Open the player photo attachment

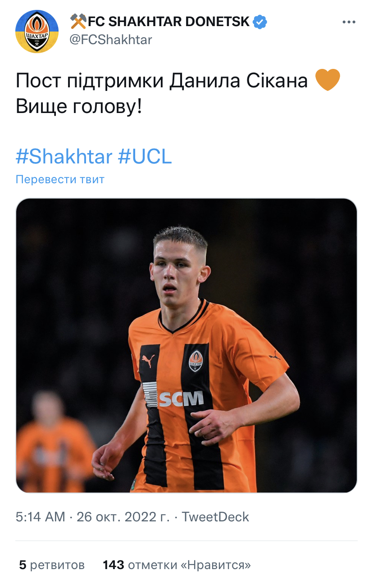pos(186,345)
